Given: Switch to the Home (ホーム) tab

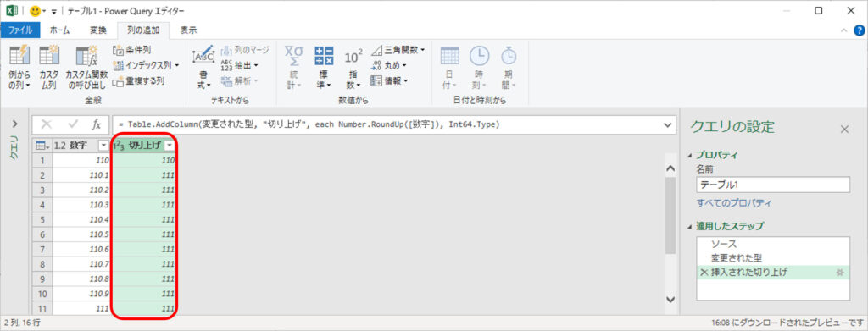Looking at the screenshot, I should (x=60, y=30).
